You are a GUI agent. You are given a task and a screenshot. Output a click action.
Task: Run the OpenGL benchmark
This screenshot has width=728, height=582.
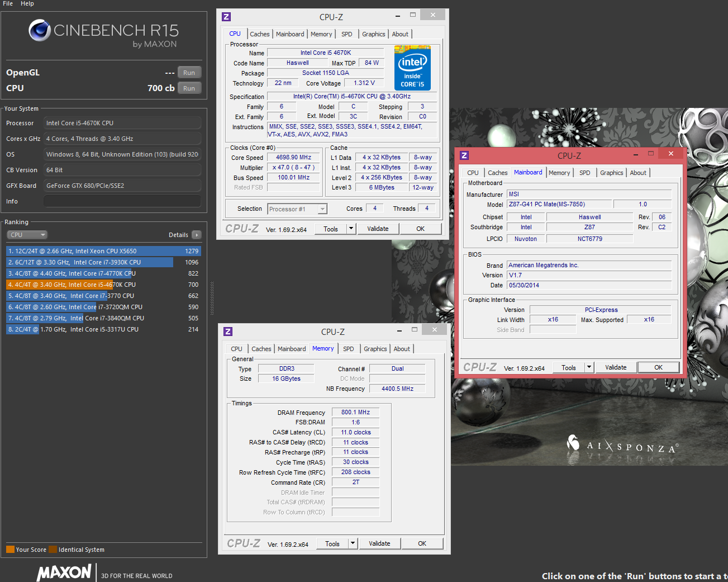point(189,73)
